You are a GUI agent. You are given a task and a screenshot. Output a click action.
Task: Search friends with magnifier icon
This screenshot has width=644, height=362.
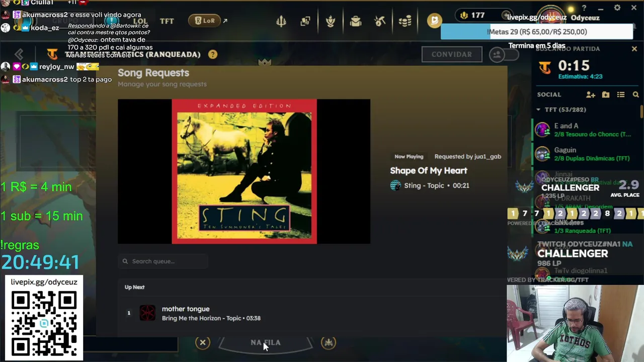click(x=635, y=95)
